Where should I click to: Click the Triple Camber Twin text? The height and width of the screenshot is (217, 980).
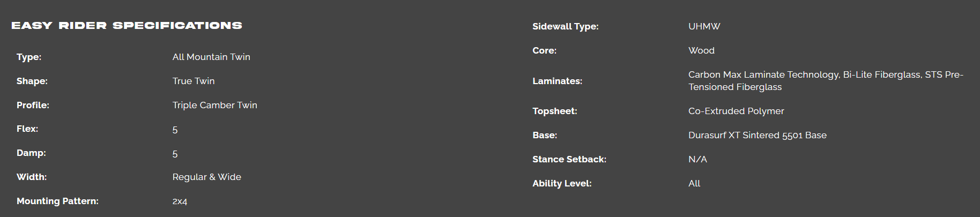214,105
